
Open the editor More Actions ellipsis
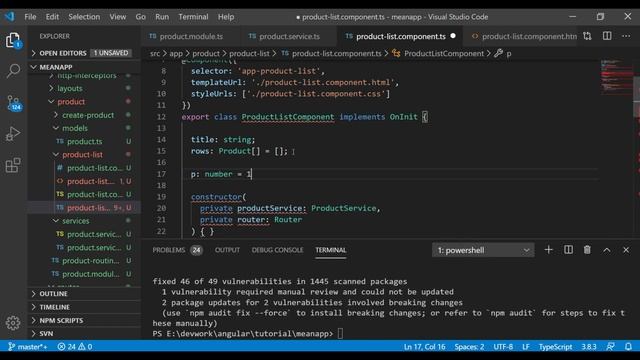(626, 36)
